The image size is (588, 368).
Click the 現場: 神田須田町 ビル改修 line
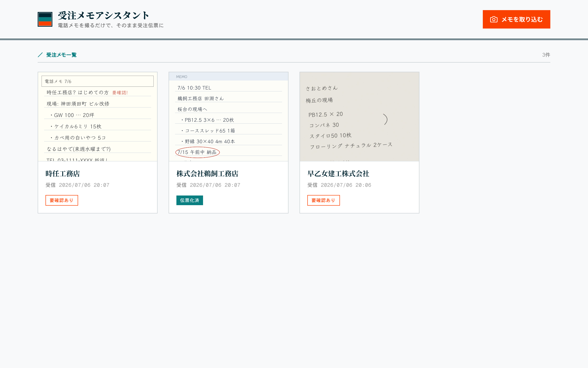pos(78,104)
